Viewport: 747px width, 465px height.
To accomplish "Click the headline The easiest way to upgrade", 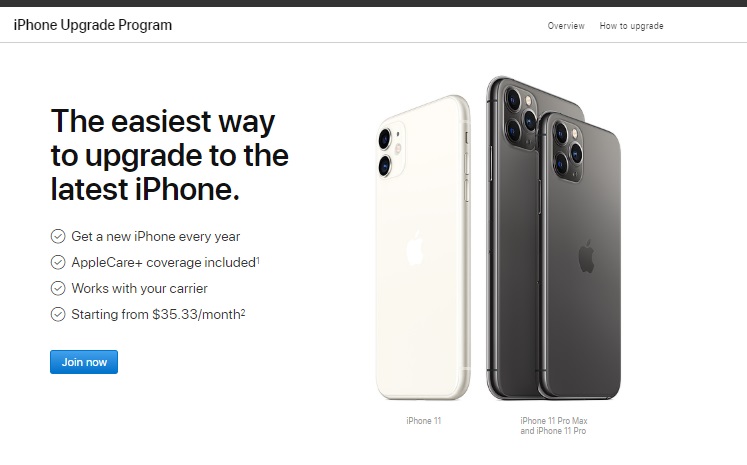I will 170,155.
